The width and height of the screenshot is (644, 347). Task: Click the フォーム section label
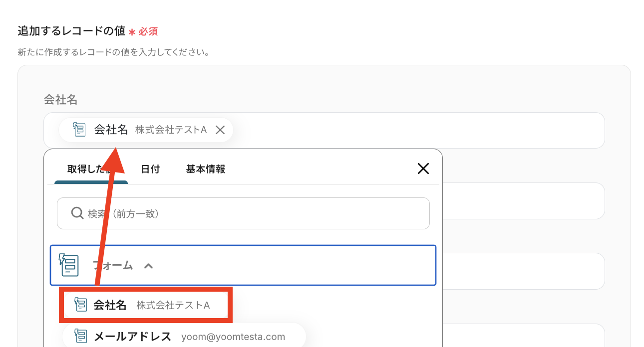(x=113, y=265)
